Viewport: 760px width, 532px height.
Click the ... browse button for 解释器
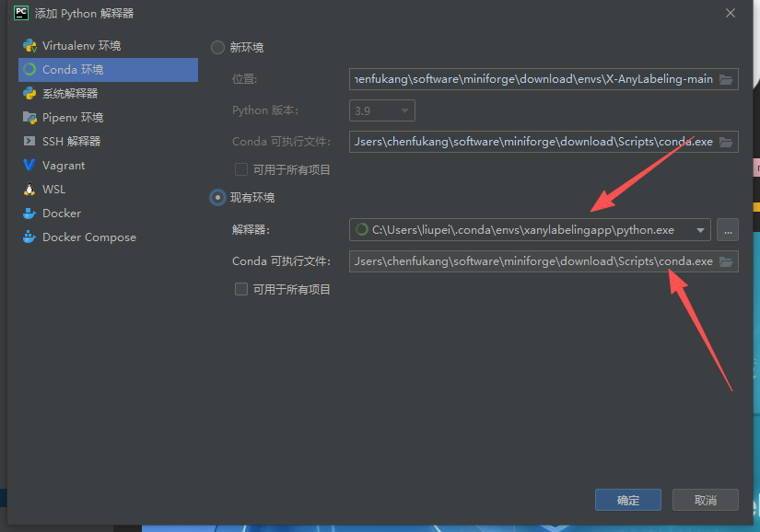(x=728, y=230)
